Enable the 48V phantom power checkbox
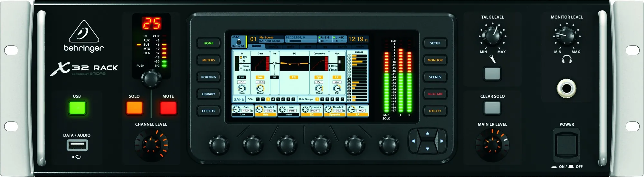This screenshot has width=644, height=177. coord(241,58)
